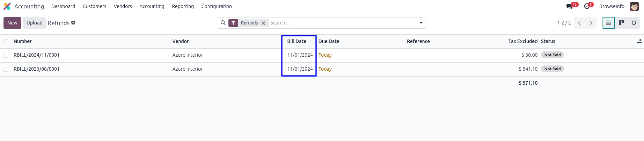The width and height of the screenshot is (644, 141).
Task: Remove the Refunds filter facet
Action: (263, 23)
